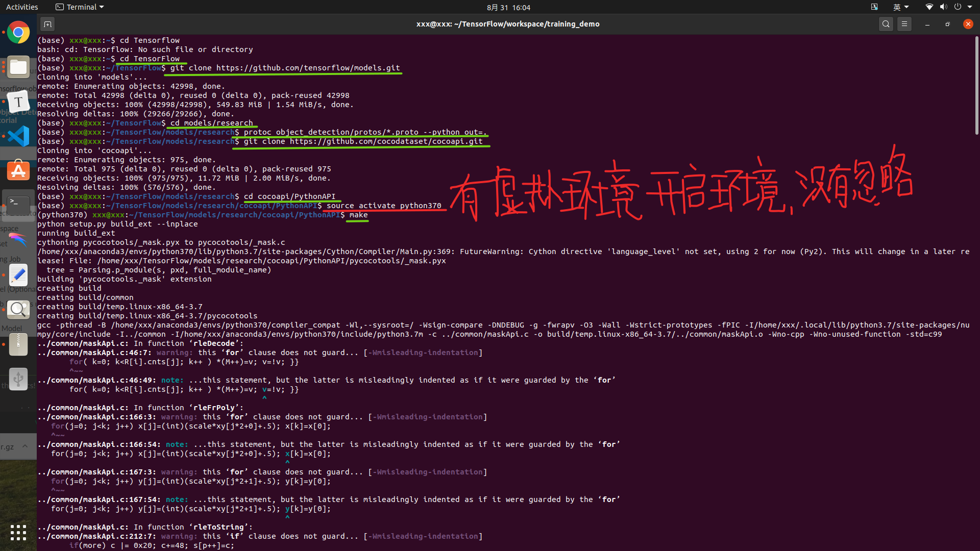This screenshot has width=980, height=551.
Task: Open the input language dropdown
Action: 900,7
